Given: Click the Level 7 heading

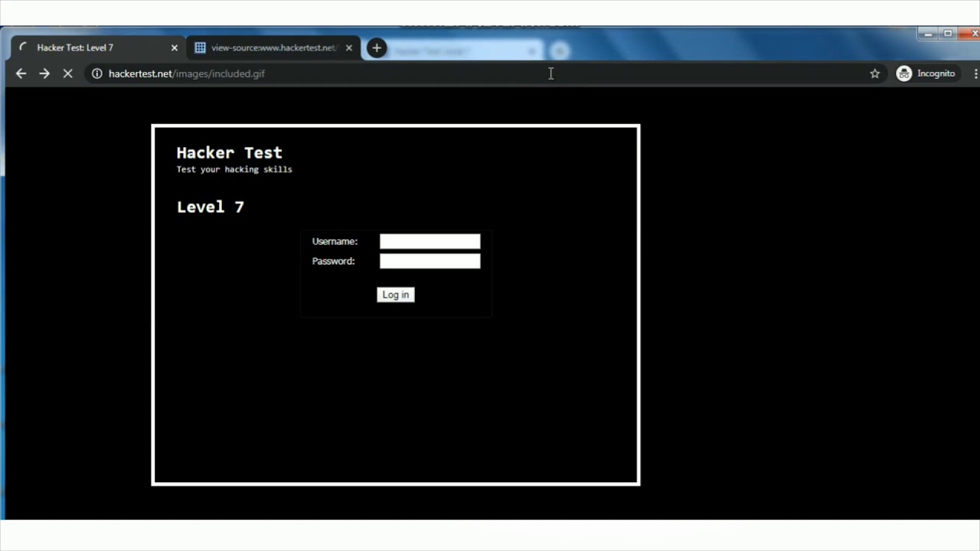Looking at the screenshot, I should point(211,207).
